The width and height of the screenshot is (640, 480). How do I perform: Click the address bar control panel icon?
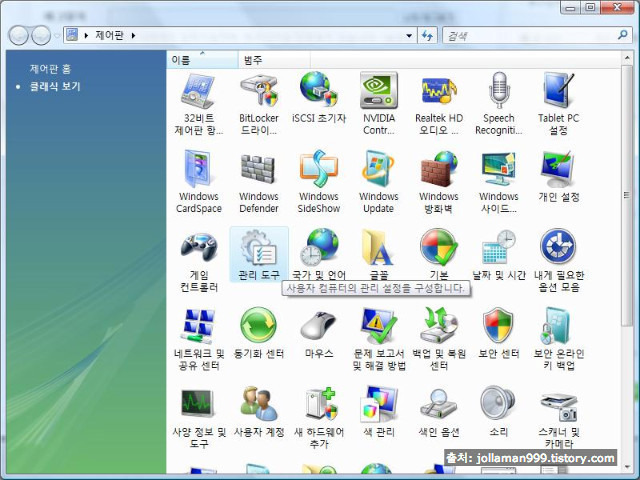coord(72,35)
